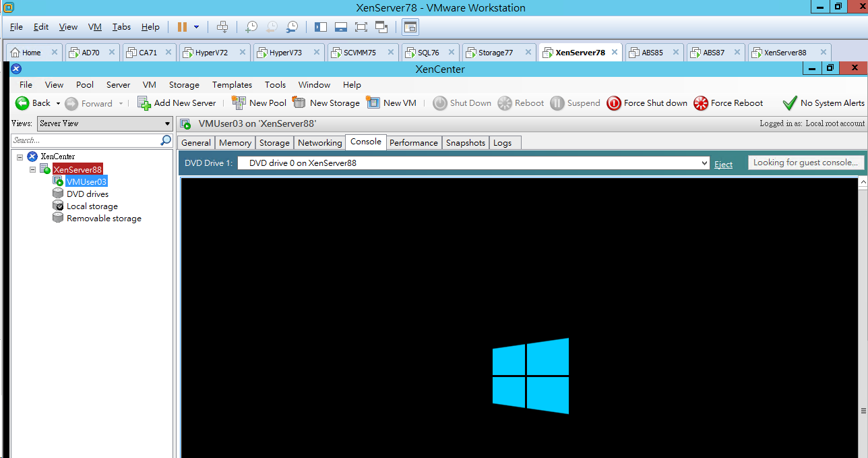
Task: Switch to the Snapshots tab
Action: coord(466,143)
